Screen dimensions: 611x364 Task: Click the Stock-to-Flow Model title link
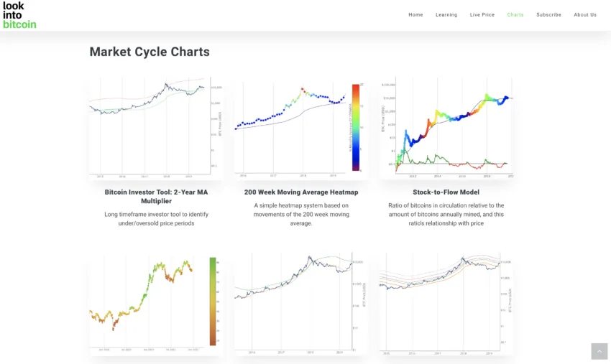[x=446, y=192]
